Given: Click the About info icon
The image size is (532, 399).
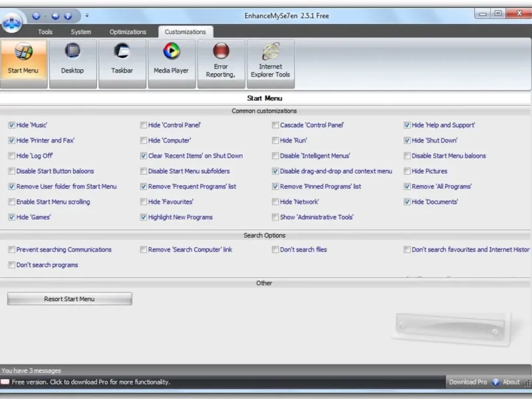Looking at the screenshot, I should click(495, 382).
